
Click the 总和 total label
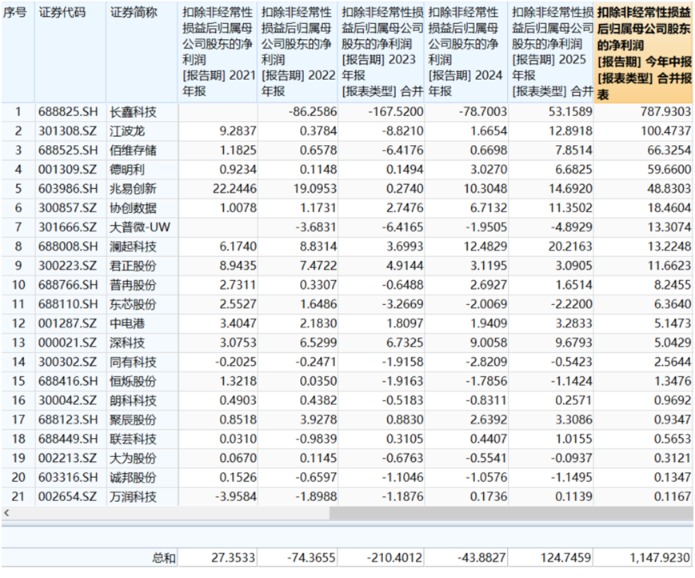[x=164, y=558]
